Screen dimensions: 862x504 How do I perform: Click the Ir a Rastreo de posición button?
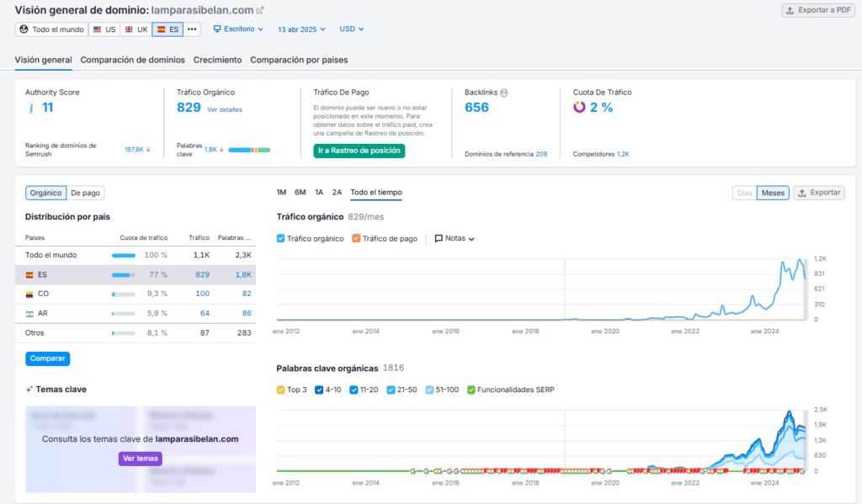pyautogui.click(x=359, y=151)
